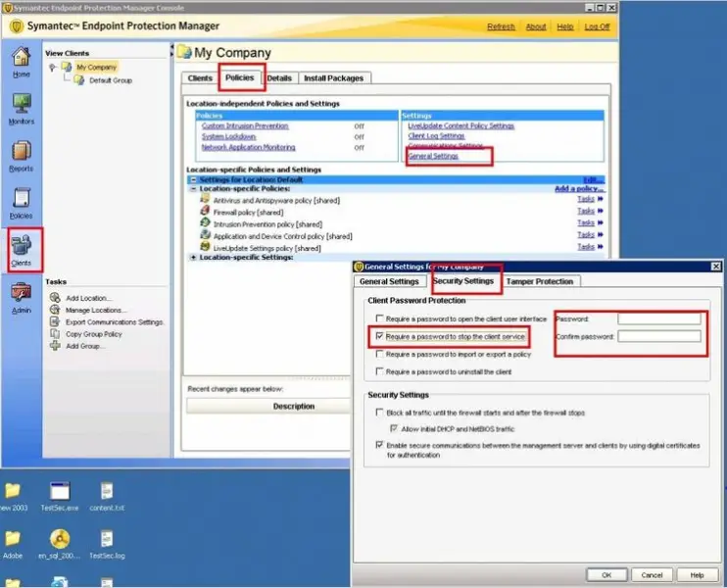Viewport: 727px width, 588px height.
Task: Focus the Password input field
Action: tap(659, 318)
